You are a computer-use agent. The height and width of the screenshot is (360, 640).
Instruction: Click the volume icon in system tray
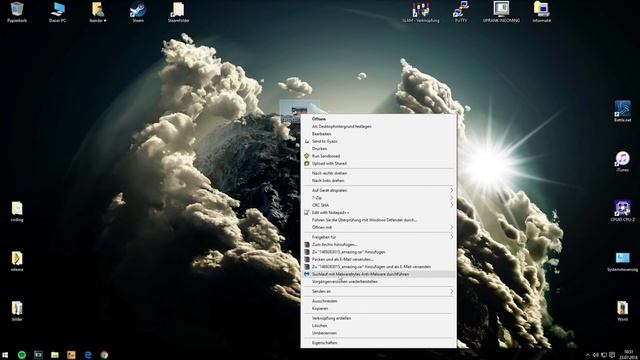(x=596, y=355)
